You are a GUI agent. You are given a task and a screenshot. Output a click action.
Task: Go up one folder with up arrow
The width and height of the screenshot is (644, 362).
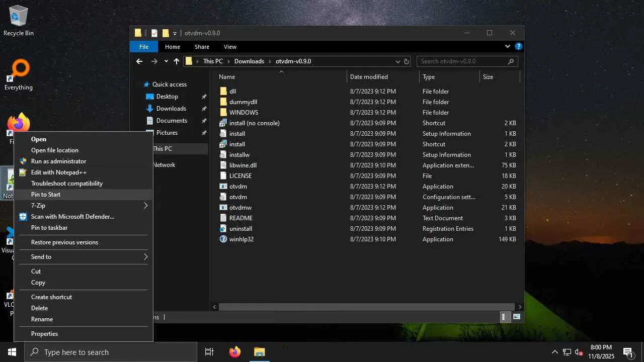[177, 61]
